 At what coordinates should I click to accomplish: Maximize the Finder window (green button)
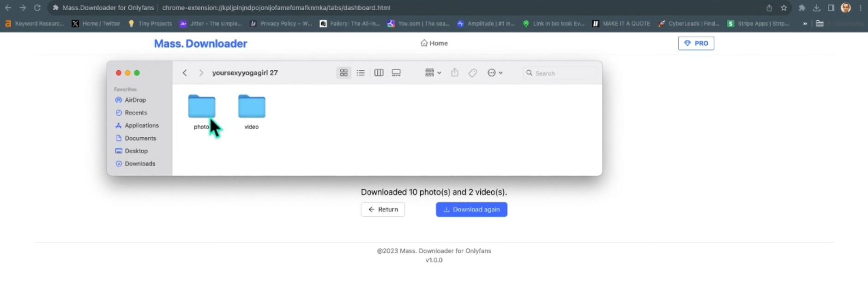coord(137,73)
